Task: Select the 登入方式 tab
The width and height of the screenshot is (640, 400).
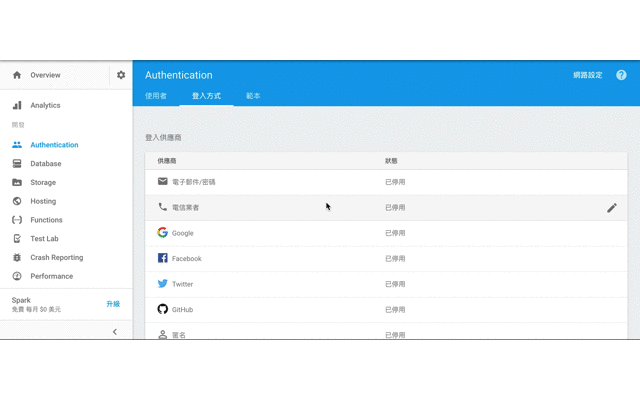Action: [206, 96]
